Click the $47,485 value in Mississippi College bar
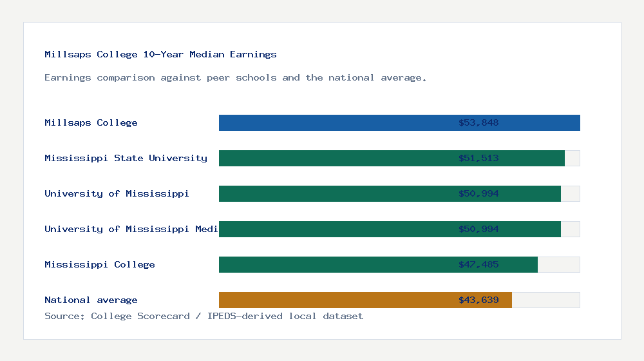Screen dimensions: 644x361 coord(478,264)
